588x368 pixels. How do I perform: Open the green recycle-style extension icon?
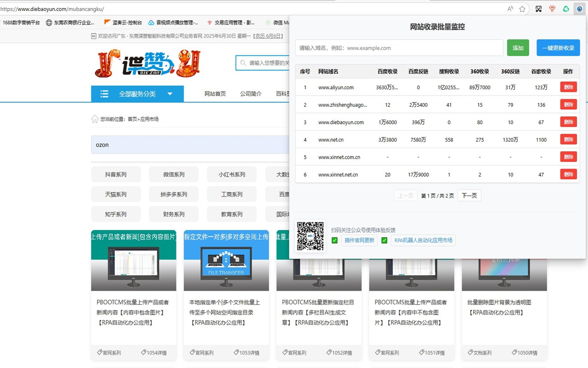(566, 9)
